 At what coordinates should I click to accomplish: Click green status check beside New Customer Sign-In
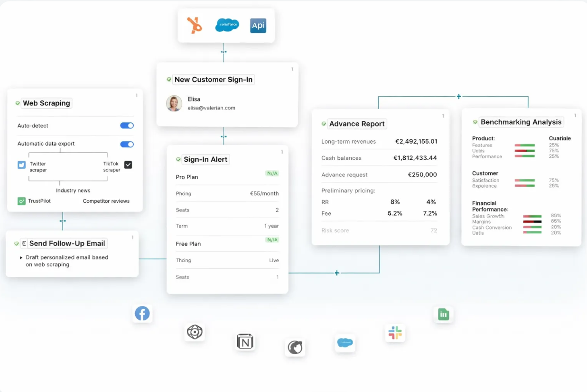pos(169,80)
